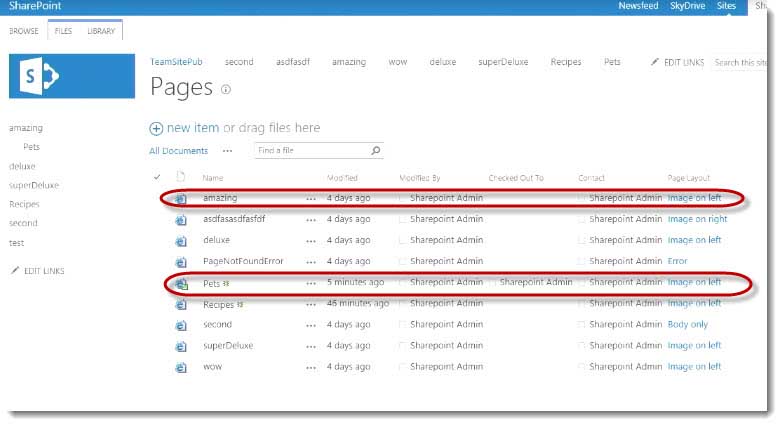782x426 pixels.
Task: Open the ellipsis menu for Recipes
Action: click(x=311, y=304)
